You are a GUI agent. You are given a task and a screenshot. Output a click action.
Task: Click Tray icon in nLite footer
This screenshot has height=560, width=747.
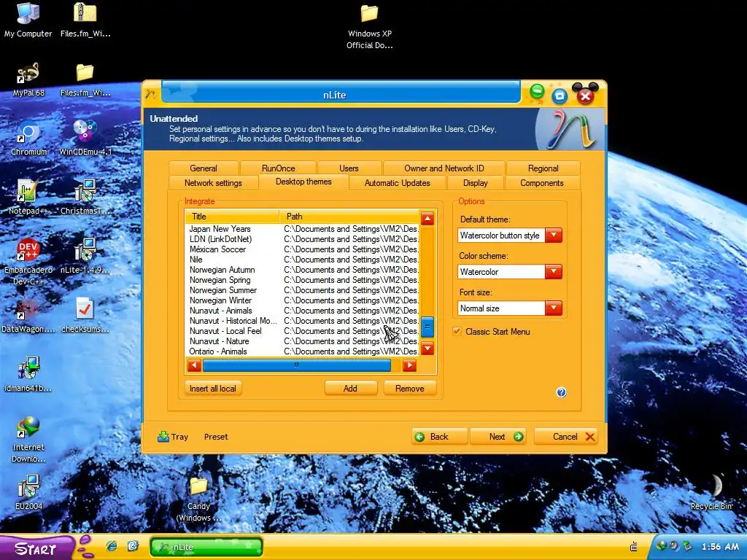[163, 436]
